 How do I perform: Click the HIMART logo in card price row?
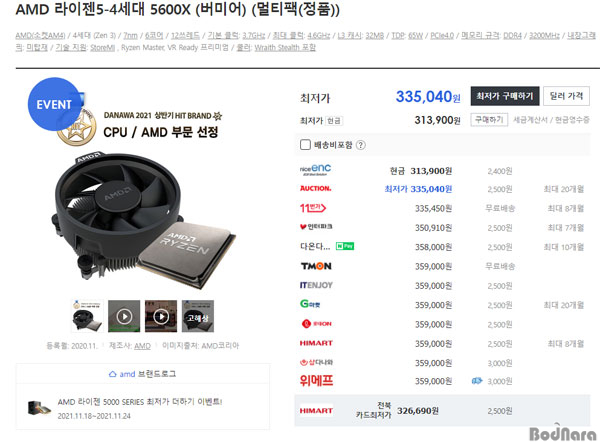pos(316,411)
